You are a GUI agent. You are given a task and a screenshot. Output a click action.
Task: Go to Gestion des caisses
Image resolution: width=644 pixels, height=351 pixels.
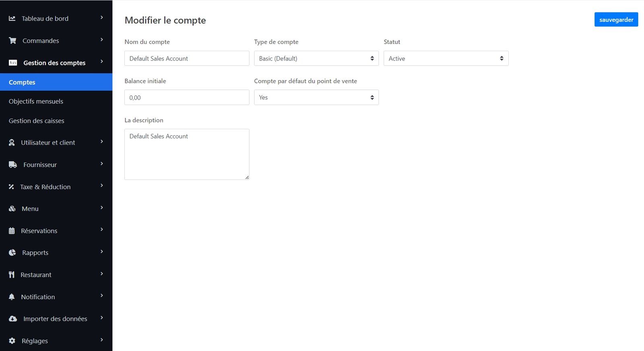(x=36, y=121)
